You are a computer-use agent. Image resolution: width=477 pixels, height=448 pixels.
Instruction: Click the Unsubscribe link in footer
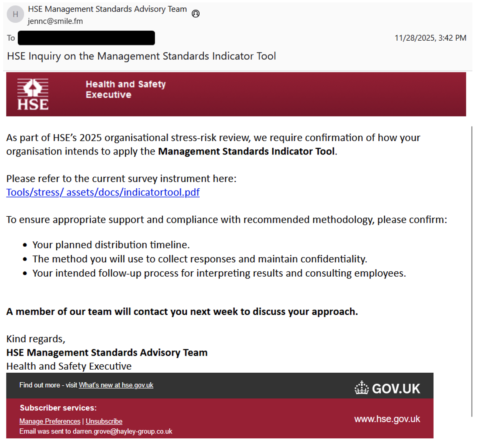[104, 421]
